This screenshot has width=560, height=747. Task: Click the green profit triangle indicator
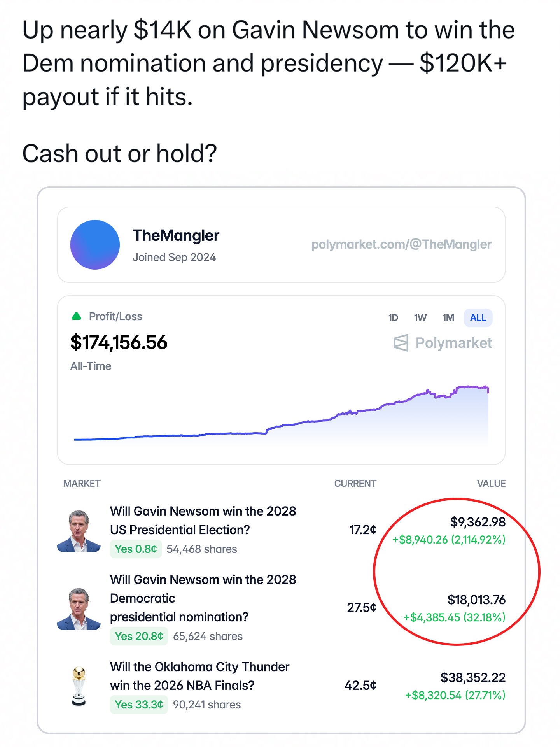[x=76, y=316]
